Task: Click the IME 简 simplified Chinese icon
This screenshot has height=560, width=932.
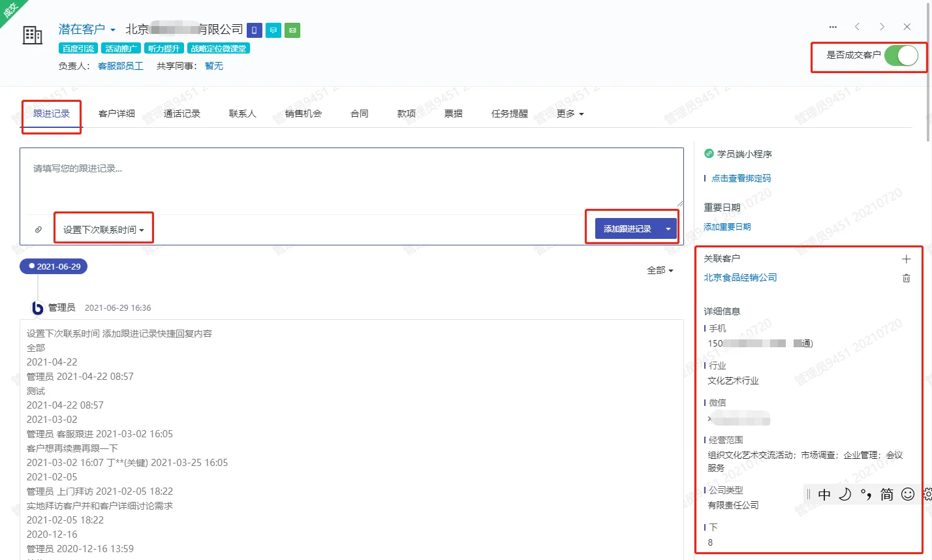Action: point(887,495)
